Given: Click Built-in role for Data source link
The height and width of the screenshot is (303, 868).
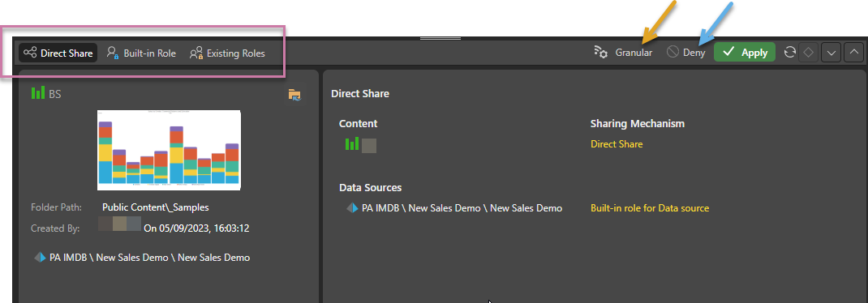Looking at the screenshot, I should coord(650,208).
